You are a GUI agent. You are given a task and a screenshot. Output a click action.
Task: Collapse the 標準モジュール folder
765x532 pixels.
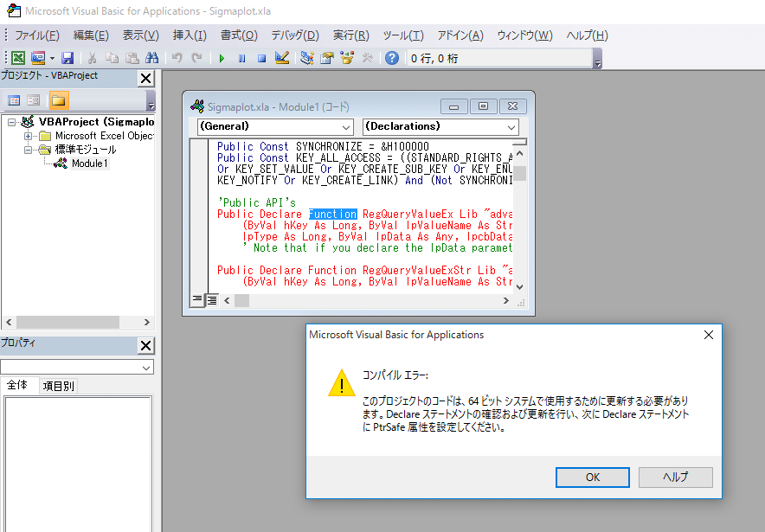click(x=28, y=150)
